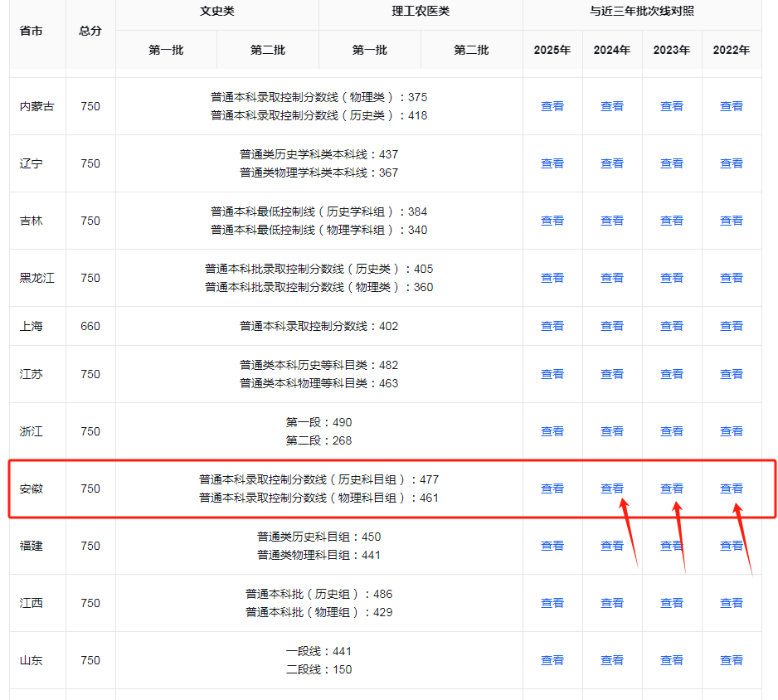Viewport: 778px width, 700px height.
Task: Select text 第一段：490 in 浙江 row
Action: (318, 422)
